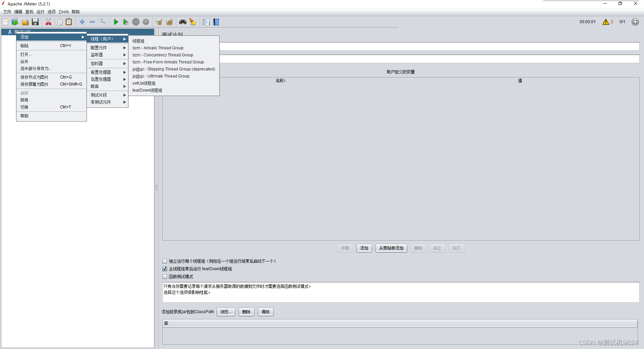
Task: Click the 清除 classpath button
Action: click(266, 312)
